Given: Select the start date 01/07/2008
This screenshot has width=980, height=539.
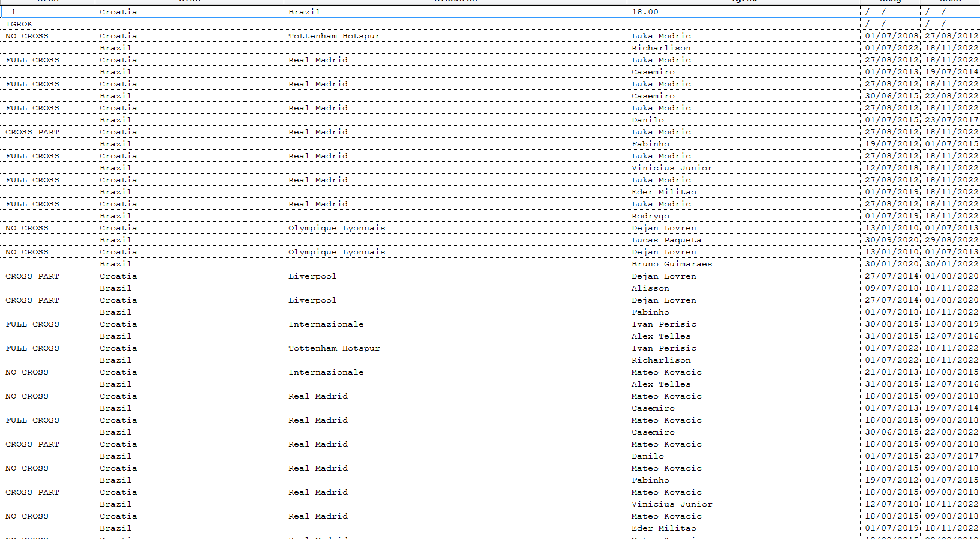Looking at the screenshot, I should coord(892,36).
